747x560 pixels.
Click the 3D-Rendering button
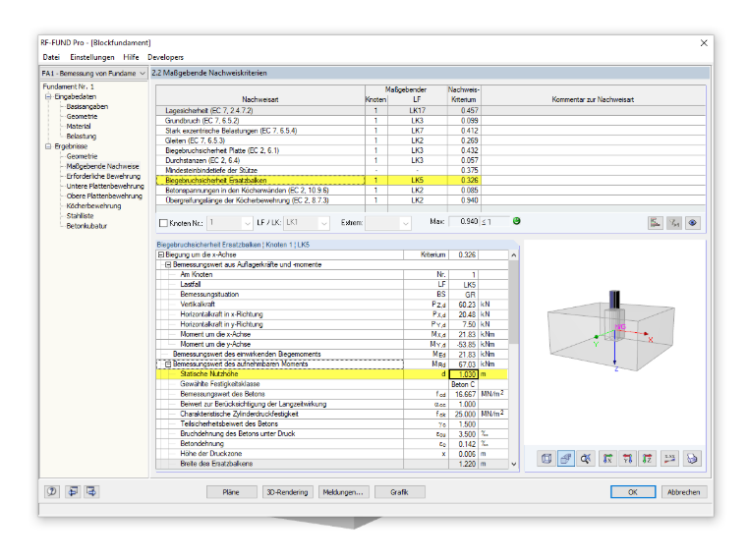pos(287,492)
